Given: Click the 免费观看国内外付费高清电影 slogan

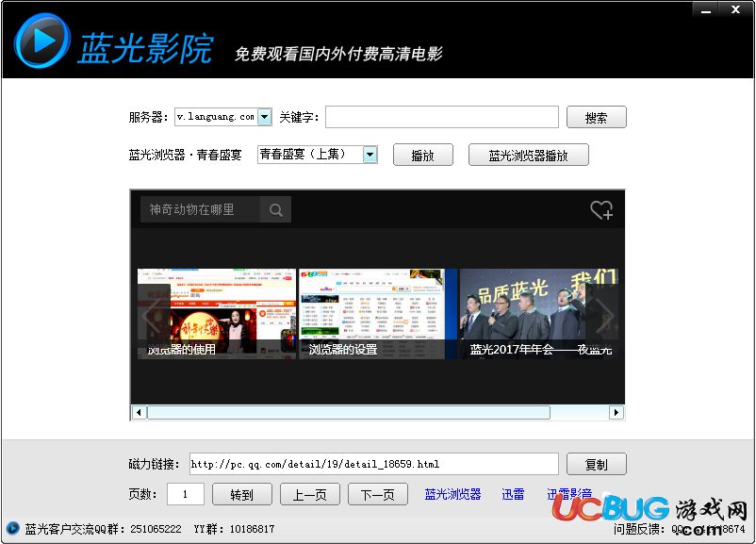Looking at the screenshot, I should pyautogui.click(x=338, y=54).
